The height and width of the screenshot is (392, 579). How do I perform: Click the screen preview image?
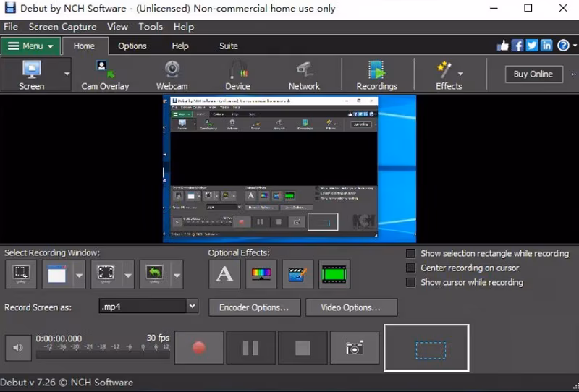pos(289,169)
